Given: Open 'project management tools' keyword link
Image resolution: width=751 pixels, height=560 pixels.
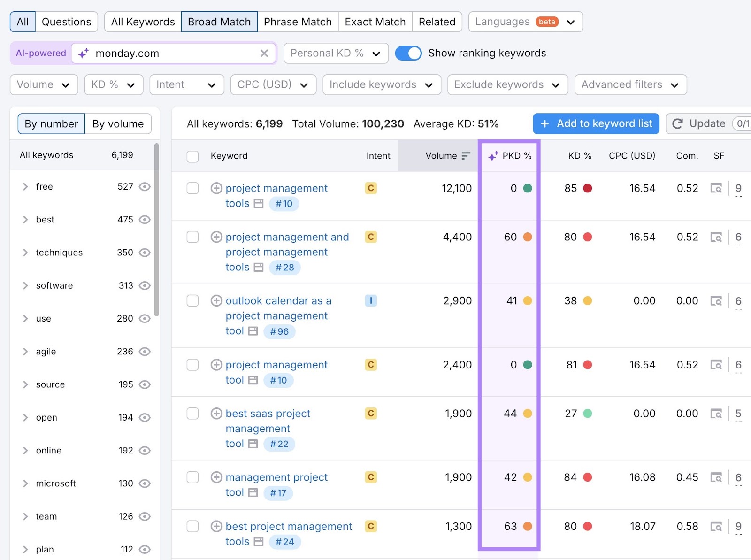Looking at the screenshot, I should (276, 196).
